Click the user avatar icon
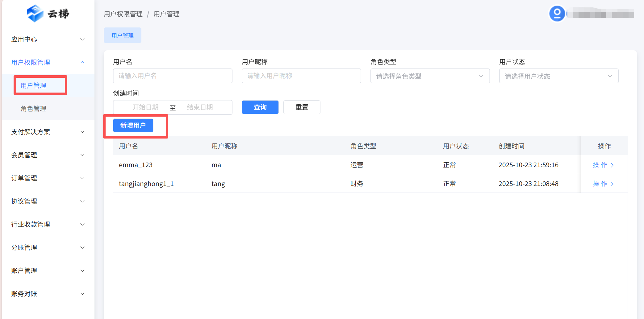This screenshot has width=644, height=319. tap(557, 14)
